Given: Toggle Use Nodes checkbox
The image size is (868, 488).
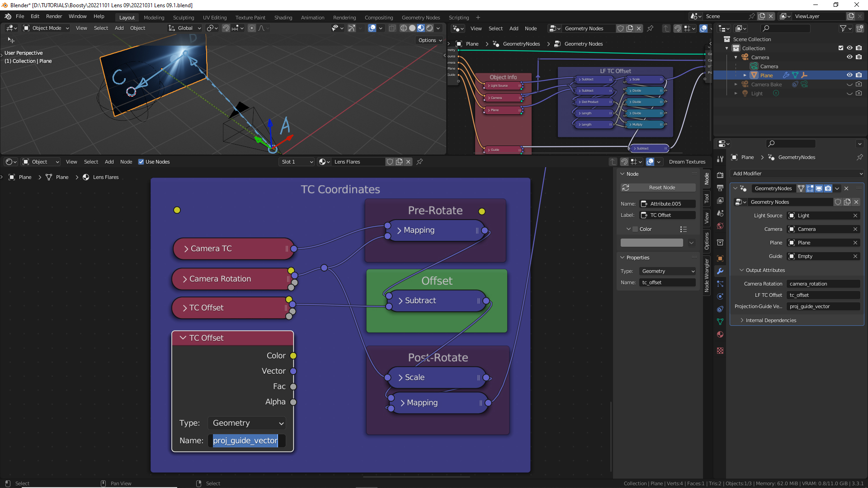Looking at the screenshot, I should [141, 162].
